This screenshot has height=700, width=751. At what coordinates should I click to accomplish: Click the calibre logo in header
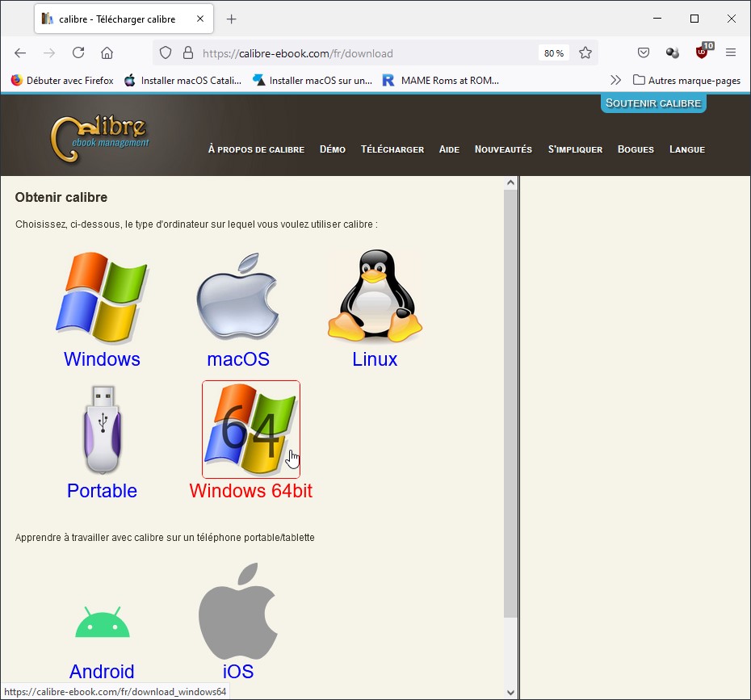(x=99, y=135)
